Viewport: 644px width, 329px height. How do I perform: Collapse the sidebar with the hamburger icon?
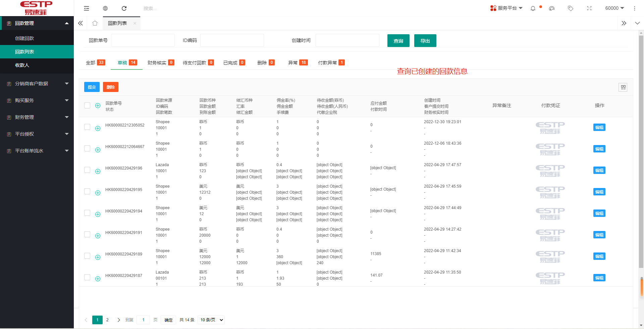pos(87,8)
